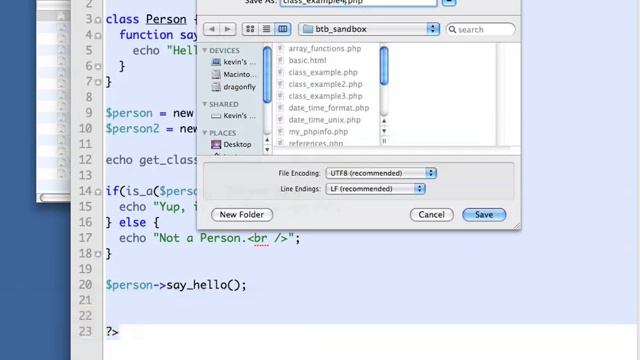This screenshot has height=360, width=640.
Task: Click the column divider handle in file browser
Action: 384,141
